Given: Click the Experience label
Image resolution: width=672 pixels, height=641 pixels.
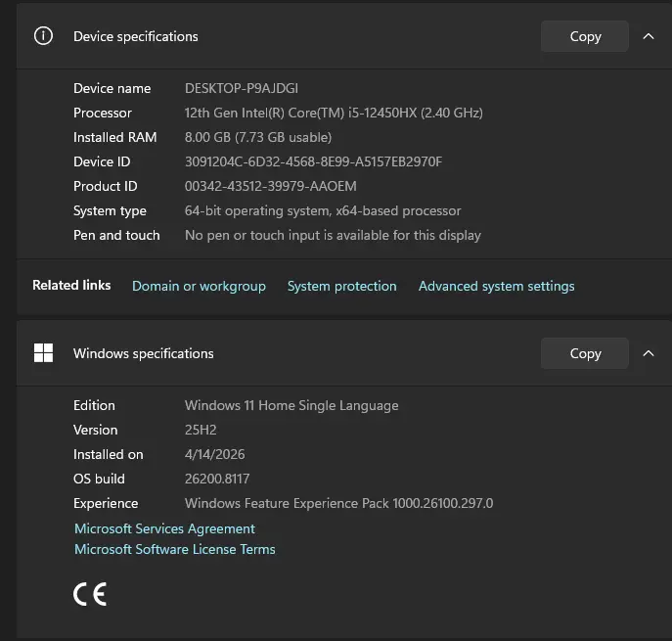Looking at the screenshot, I should point(106,503).
